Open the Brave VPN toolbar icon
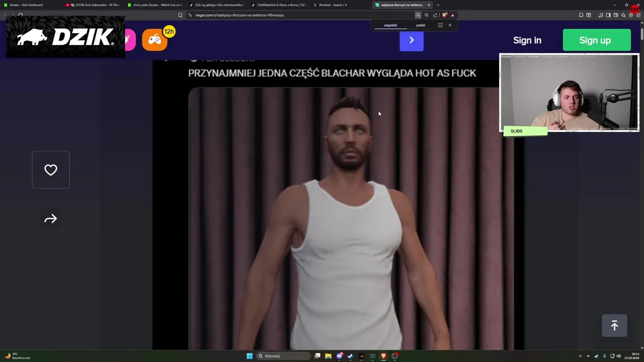Image resolution: width=644 pixels, height=362 pixels. point(631,15)
